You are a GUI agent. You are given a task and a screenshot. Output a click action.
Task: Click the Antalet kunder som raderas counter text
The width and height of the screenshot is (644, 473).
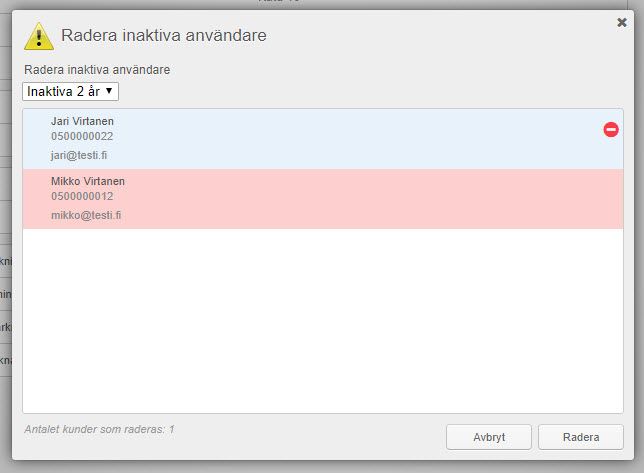(x=99, y=429)
